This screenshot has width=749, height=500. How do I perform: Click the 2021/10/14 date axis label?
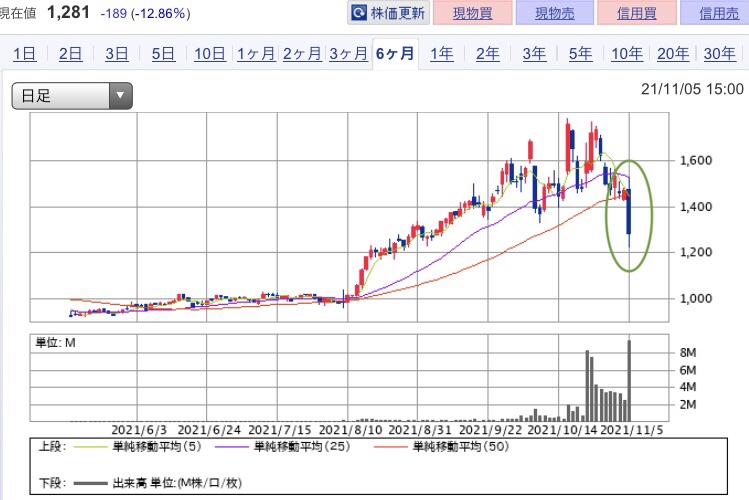point(562,430)
